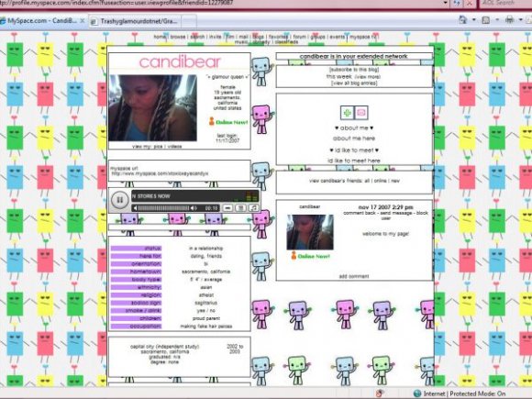Click 'making fake hair peices' occupation text

point(206,327)
